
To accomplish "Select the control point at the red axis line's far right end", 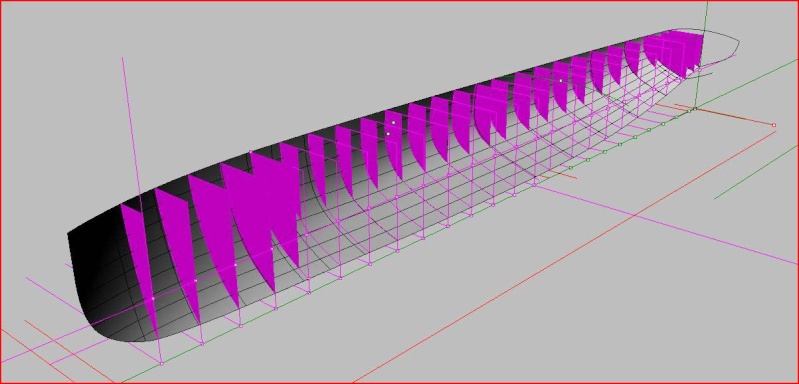I will tap(774, 125).
